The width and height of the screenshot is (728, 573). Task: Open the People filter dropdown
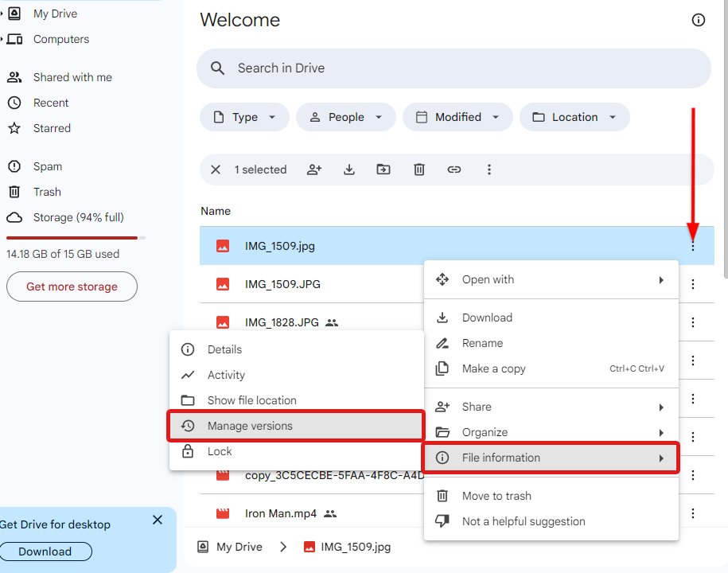point(346,117)
